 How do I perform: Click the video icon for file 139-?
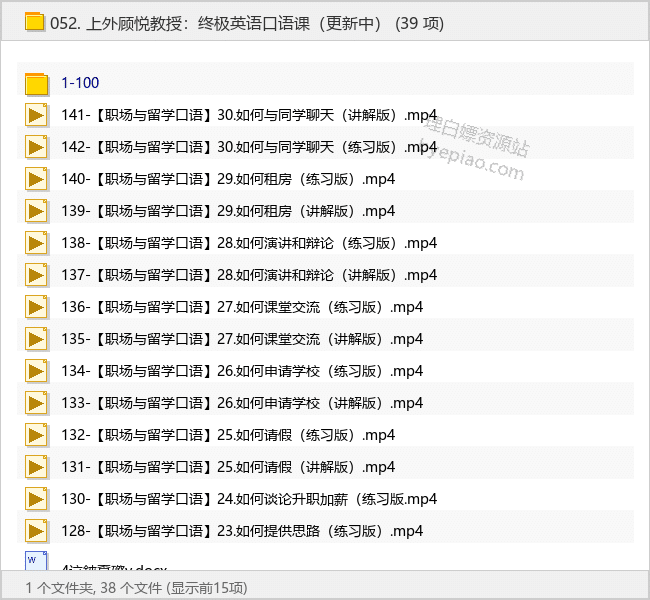pyautogui.click(x=36, y=211)
